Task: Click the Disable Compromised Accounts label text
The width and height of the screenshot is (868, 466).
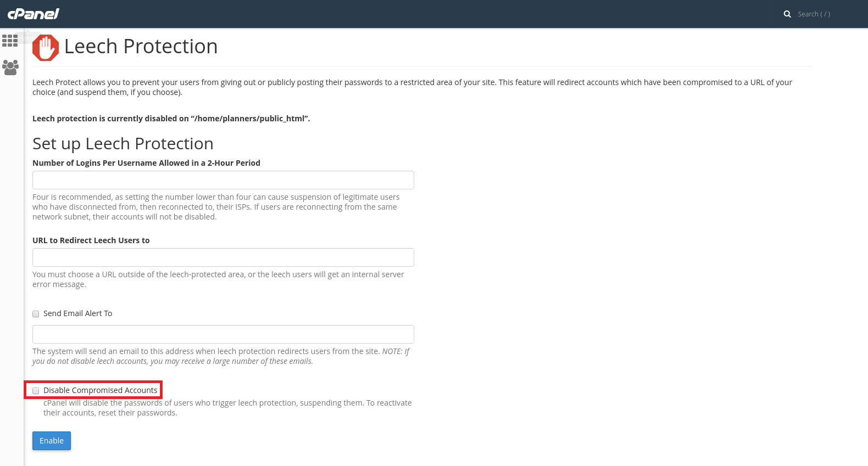Action: click(x=100, y=390)
